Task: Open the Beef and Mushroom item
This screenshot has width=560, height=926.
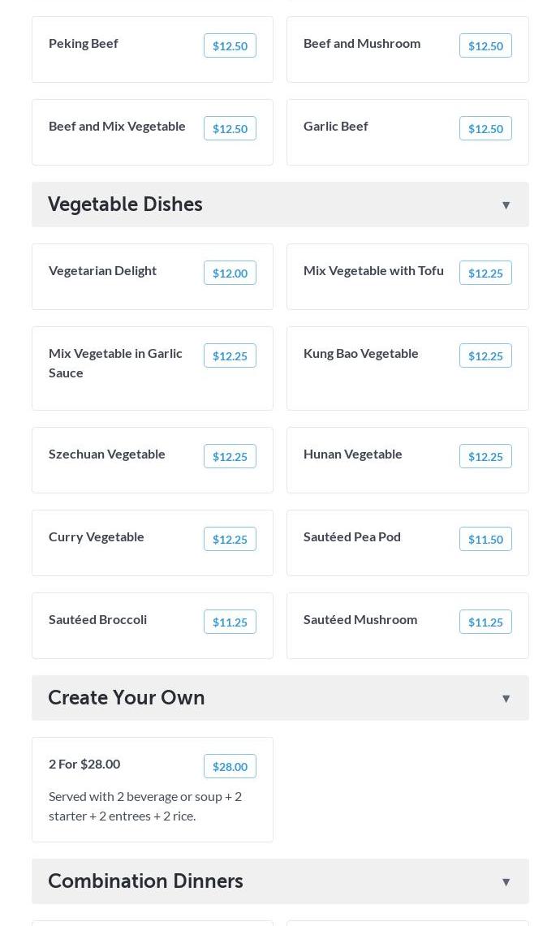Action: 362,43
